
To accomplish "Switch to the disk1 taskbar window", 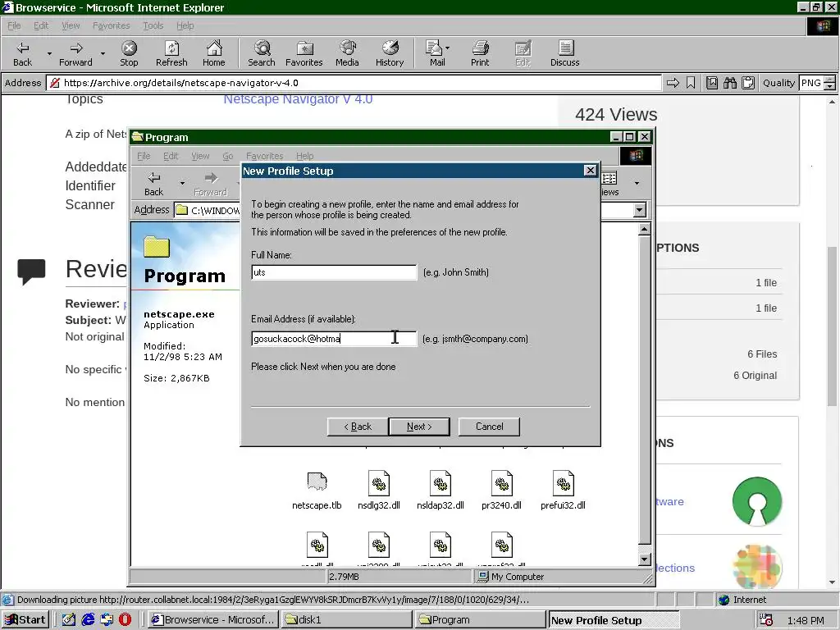I will tap(347, 620).
